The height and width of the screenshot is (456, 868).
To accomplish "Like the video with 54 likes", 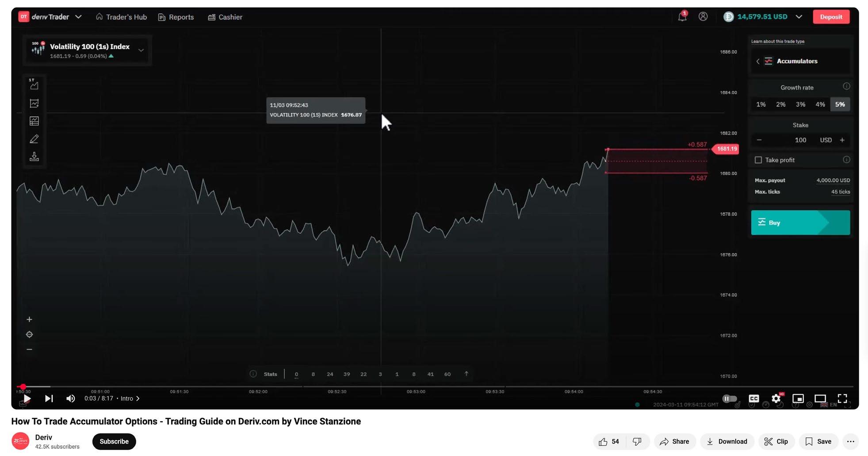I will [609, 441].
